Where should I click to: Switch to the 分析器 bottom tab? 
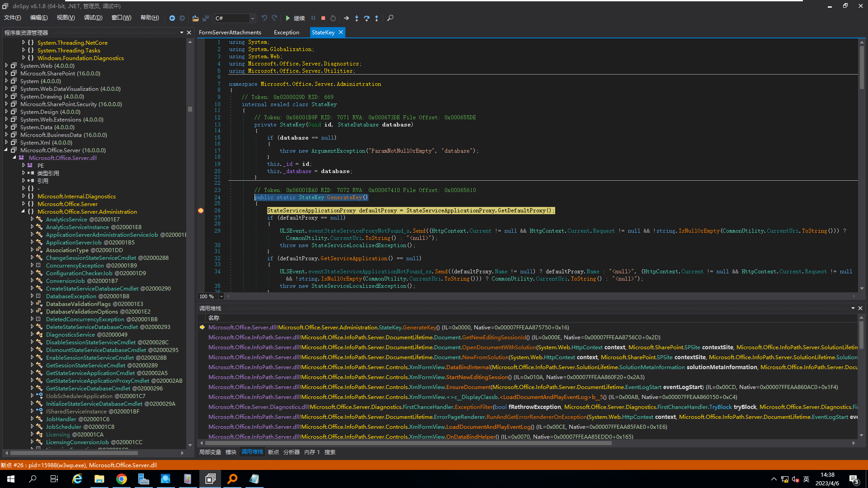tap(292, 452)
